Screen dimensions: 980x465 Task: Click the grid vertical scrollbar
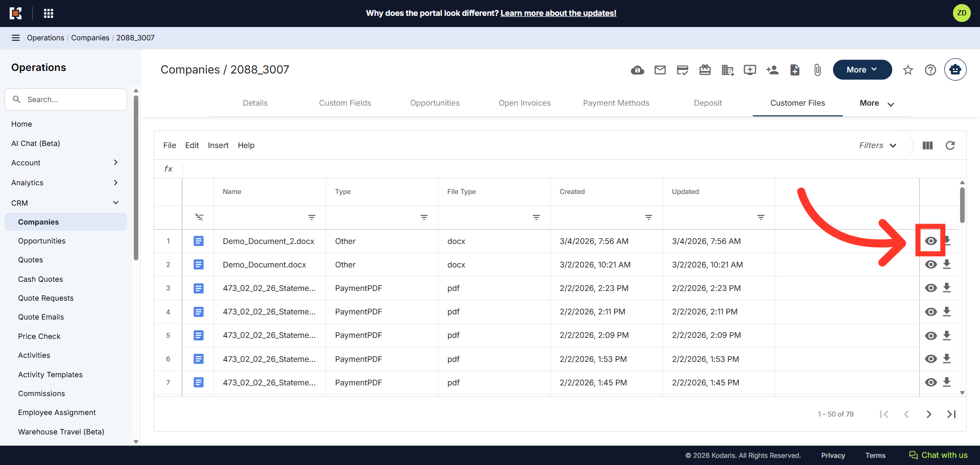tap(962, 206)
